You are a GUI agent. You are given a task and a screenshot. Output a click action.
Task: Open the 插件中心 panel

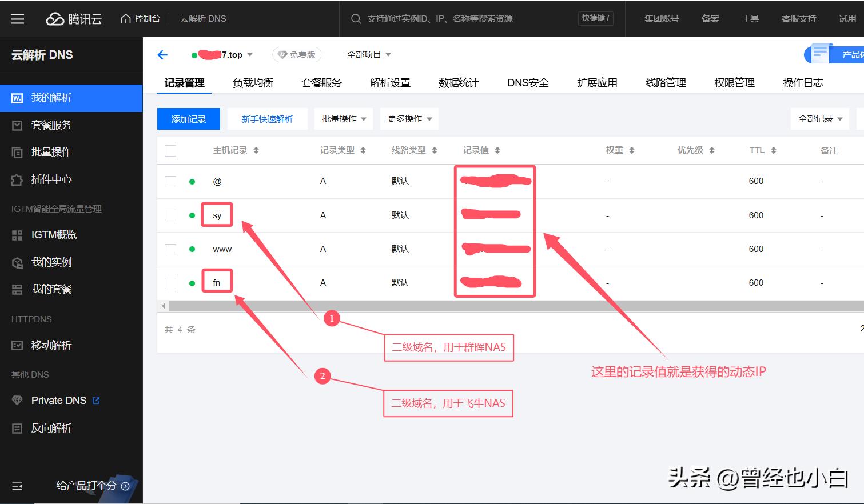[x=51, y=179]
